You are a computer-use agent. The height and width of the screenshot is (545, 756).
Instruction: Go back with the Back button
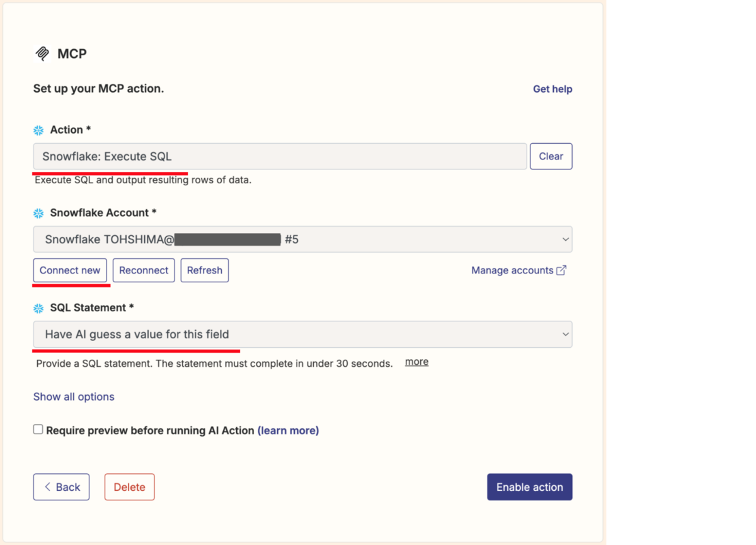click(61, 487)
